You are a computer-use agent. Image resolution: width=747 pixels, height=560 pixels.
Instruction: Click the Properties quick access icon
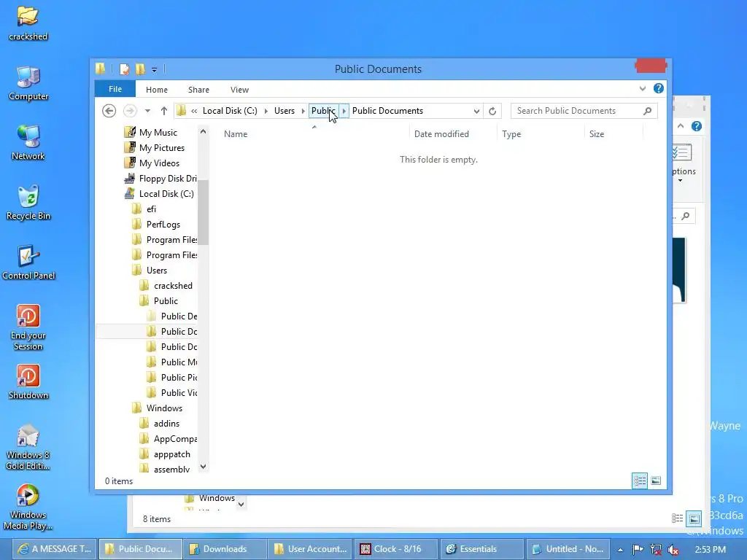(x=124, y=69)
